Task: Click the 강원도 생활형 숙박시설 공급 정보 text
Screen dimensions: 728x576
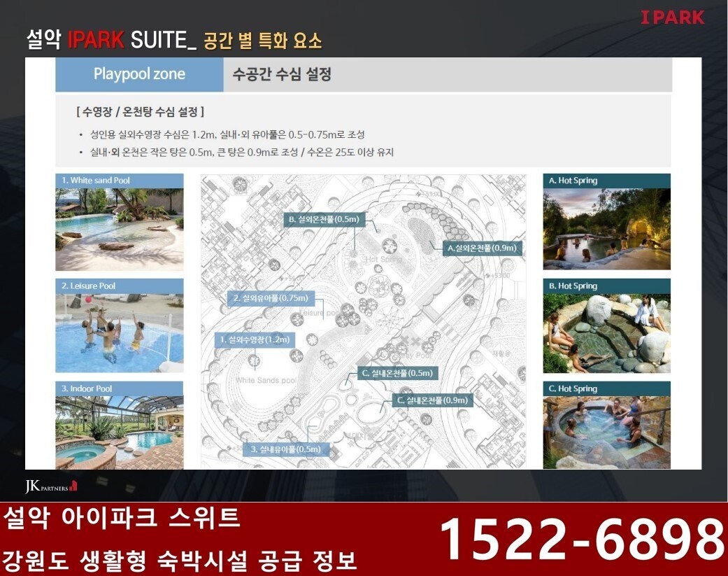Action: coord(180,560)
